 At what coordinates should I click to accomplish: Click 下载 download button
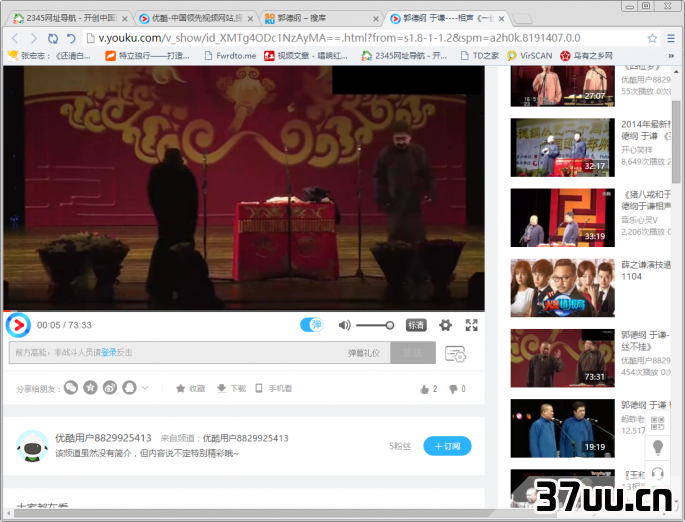(231, 388)
